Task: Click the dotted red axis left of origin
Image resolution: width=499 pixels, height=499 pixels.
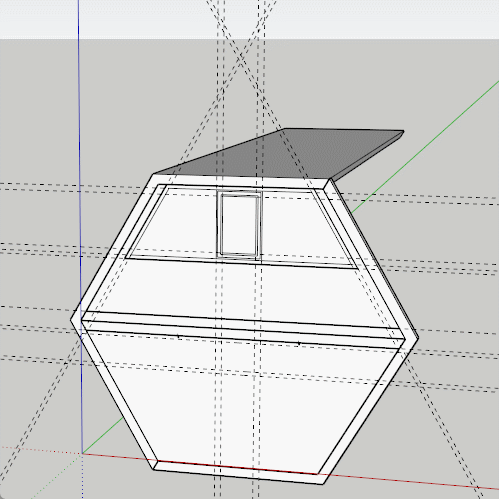Action: [x=40, y=450]
